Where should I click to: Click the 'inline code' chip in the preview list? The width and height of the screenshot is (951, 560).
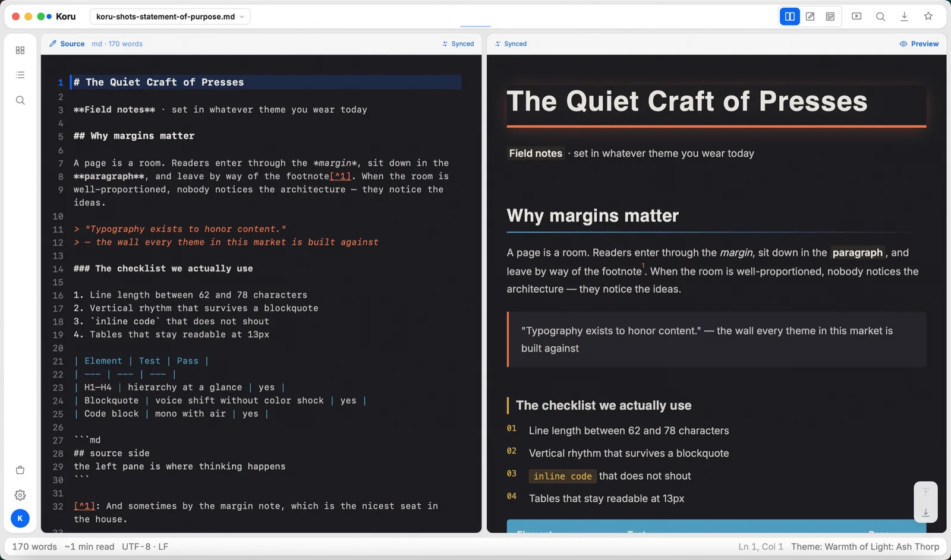coord(562,476)
